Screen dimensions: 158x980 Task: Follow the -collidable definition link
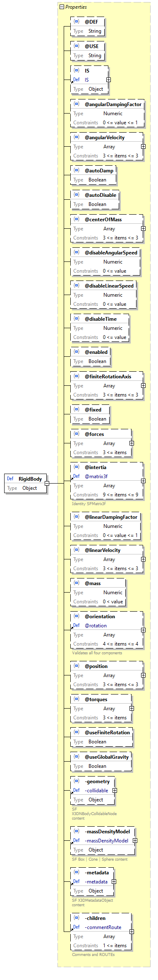click(96, 790)
